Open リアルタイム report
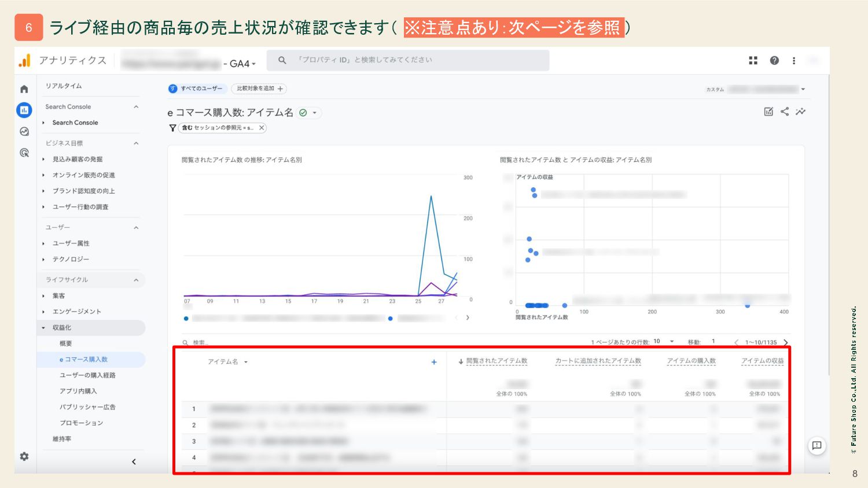 [64, 86]
